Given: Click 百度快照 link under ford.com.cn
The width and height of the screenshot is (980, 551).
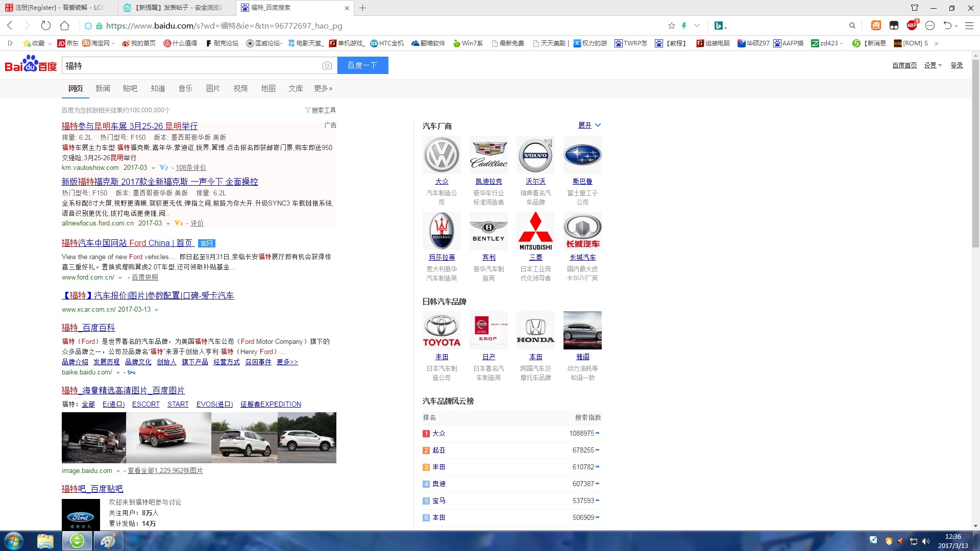Looking at the screenshot, I should point(145,278).
